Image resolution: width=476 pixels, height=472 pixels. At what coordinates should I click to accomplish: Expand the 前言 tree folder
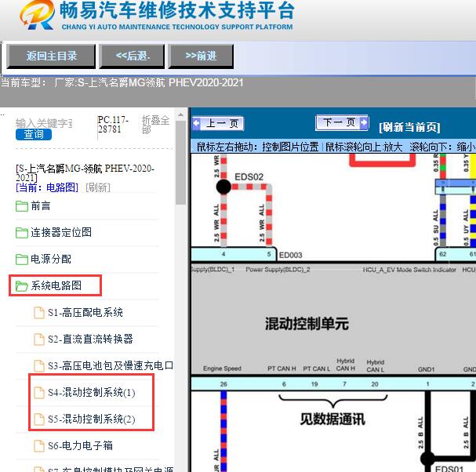(40, 206)
